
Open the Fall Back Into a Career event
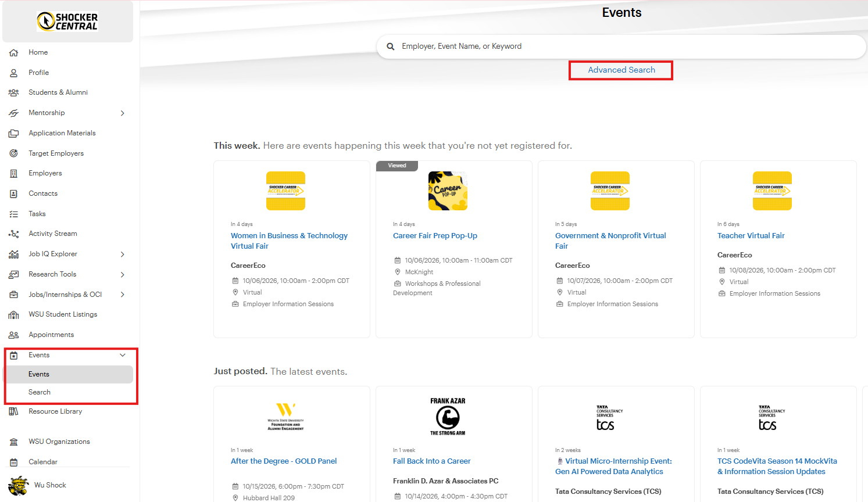(432, 461)
